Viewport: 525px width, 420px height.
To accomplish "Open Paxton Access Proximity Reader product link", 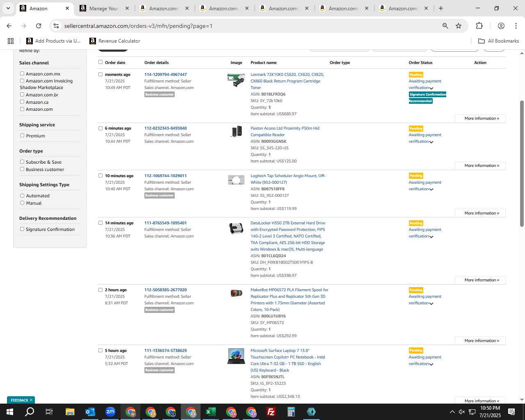I will [x=285, y=132].
